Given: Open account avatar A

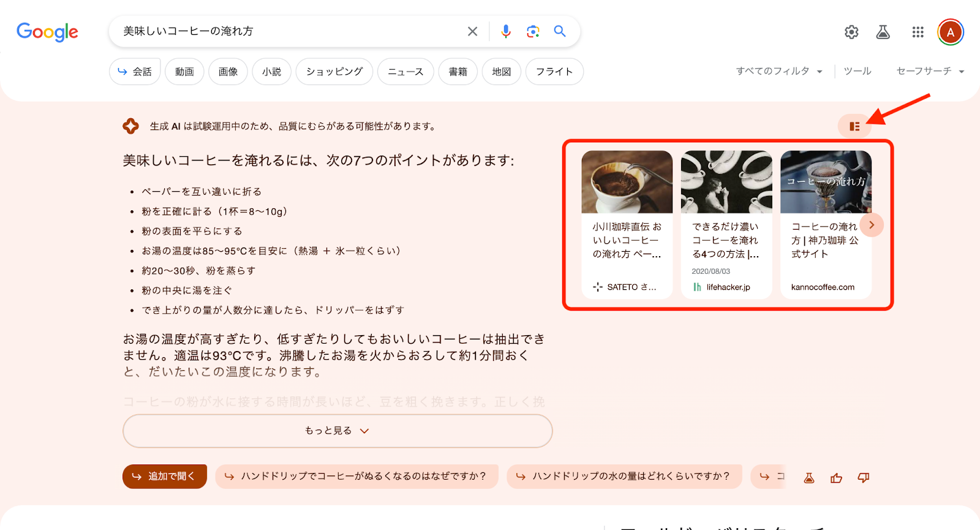Looking at the screenshot, I should (951, 32).
